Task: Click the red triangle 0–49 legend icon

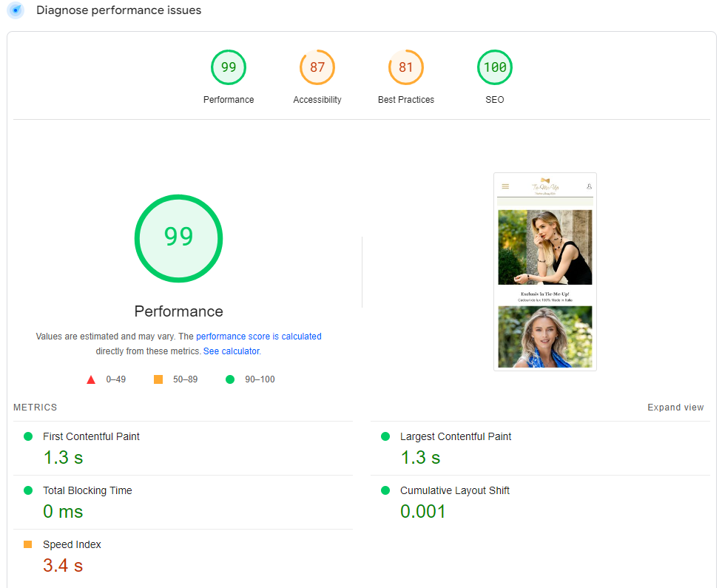Action: point(91,379)
